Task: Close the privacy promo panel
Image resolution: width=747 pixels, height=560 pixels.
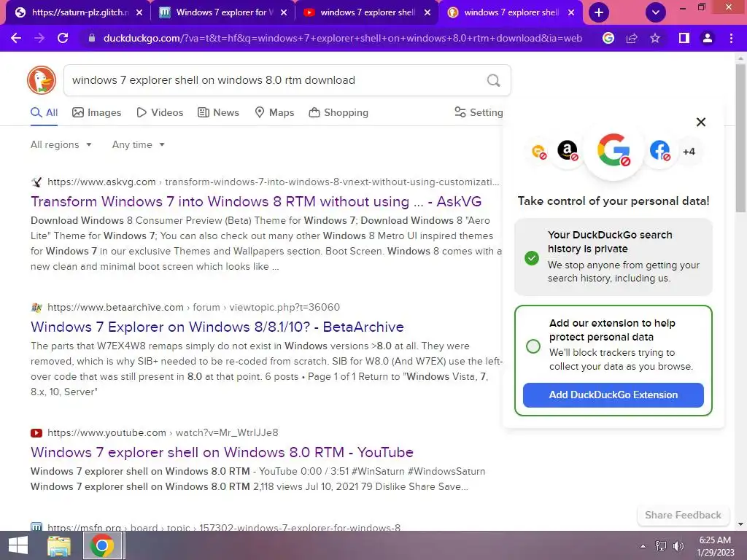Action: 701,122
